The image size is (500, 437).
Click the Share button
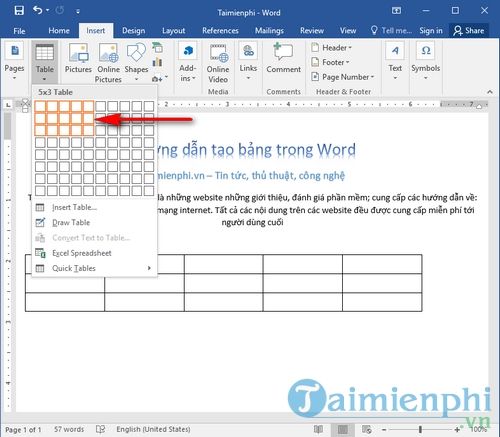coord(469,31)
